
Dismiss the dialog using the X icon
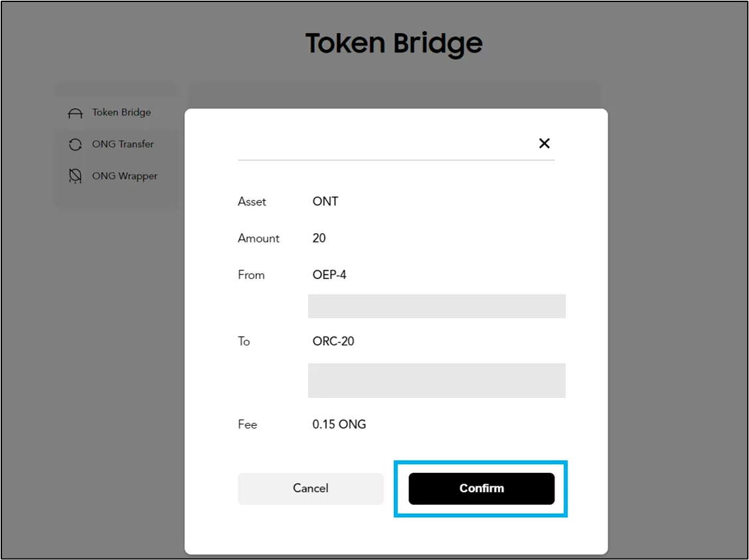click(544, 143)
